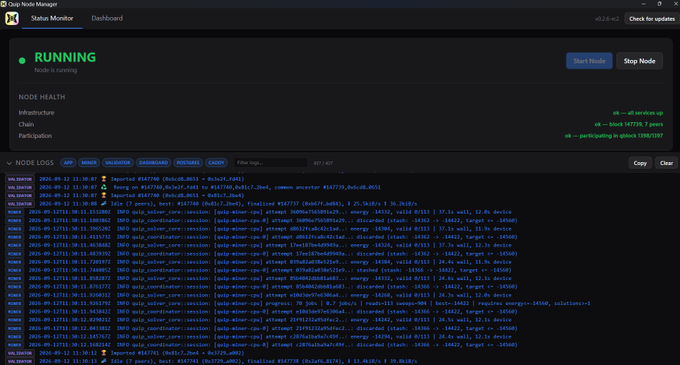
Task: Click the 437 / 437 log count
Action: click(x=323, y=163)
